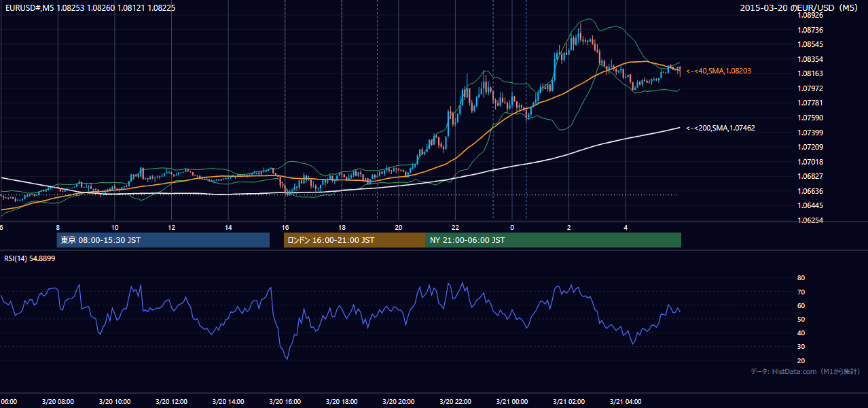The image size is (868, 408).
Task: Click RSI axis level 30
Action: (801, 347)
